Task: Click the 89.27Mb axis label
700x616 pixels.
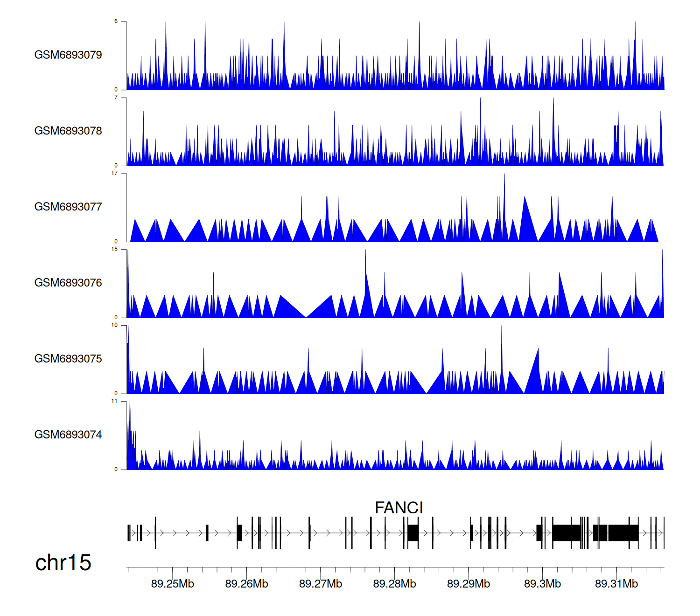Action: pos(321,584)
